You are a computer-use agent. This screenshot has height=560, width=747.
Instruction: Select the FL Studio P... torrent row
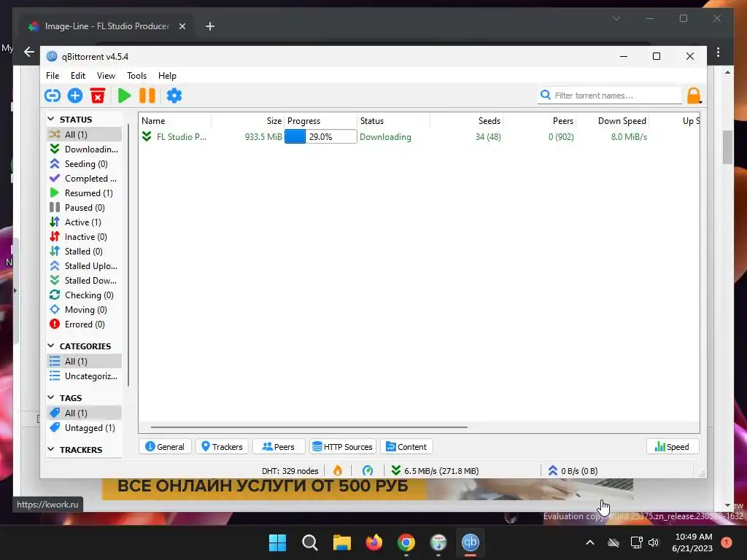click(x=419, y=137)
